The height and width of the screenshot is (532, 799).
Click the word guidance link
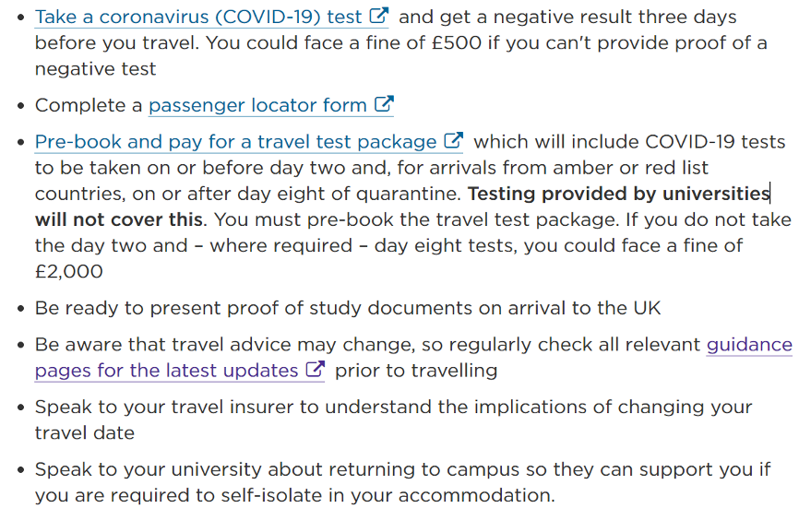(x=749, y=345)
